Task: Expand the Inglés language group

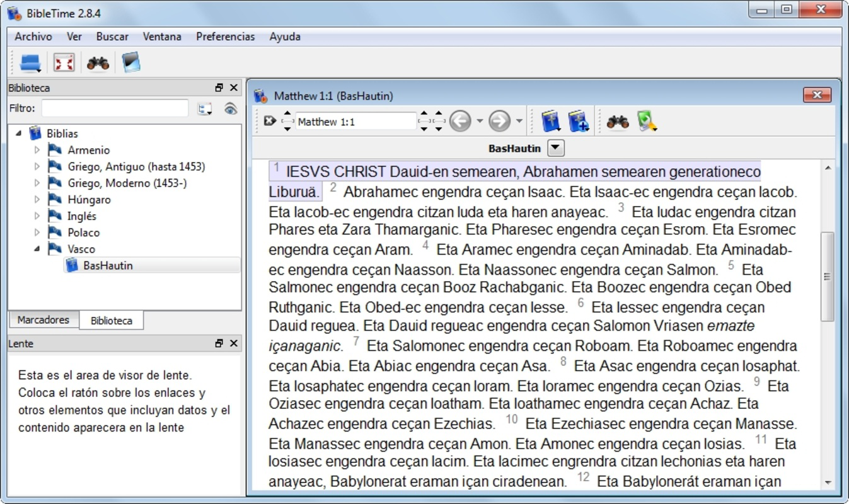Action: point(37,216)
